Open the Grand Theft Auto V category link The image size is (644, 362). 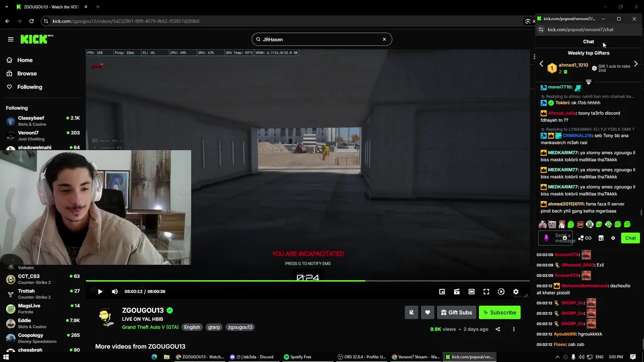[150, 327]
